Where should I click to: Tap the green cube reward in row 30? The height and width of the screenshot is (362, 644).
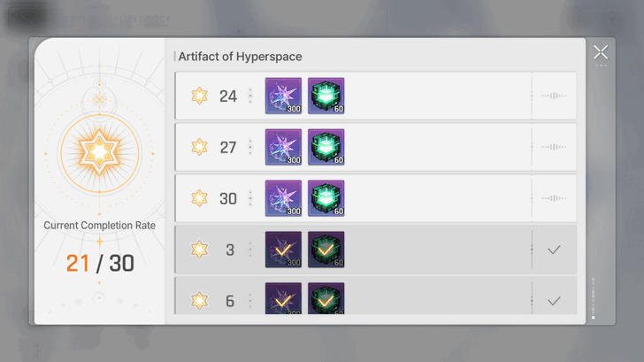pos(326,198)
